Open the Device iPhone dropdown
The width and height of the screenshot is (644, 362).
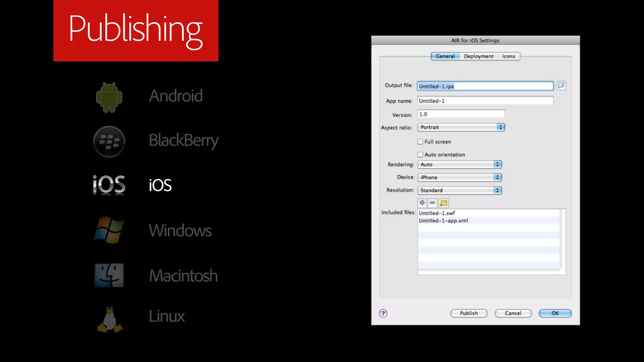pyautogui.click(x=460, y=177)
